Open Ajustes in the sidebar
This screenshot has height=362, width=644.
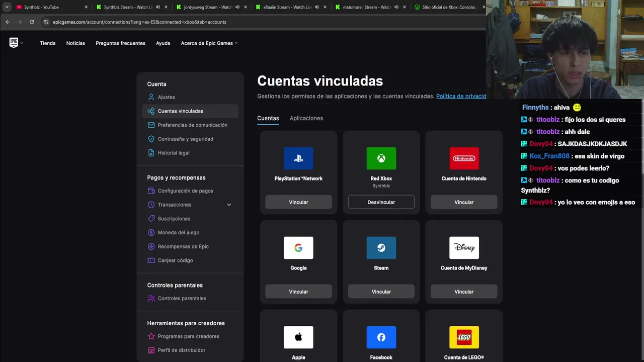click(x=190, y=97)
